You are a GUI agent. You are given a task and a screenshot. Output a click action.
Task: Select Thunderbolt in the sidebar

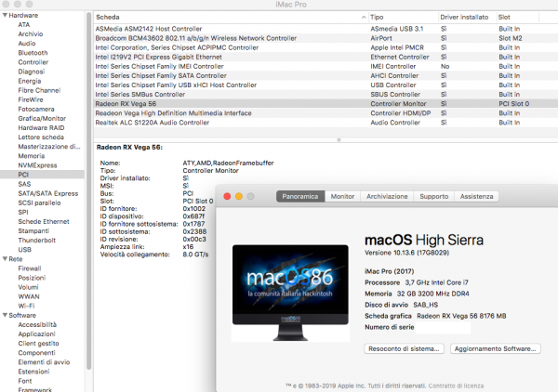tap(36, 240)
